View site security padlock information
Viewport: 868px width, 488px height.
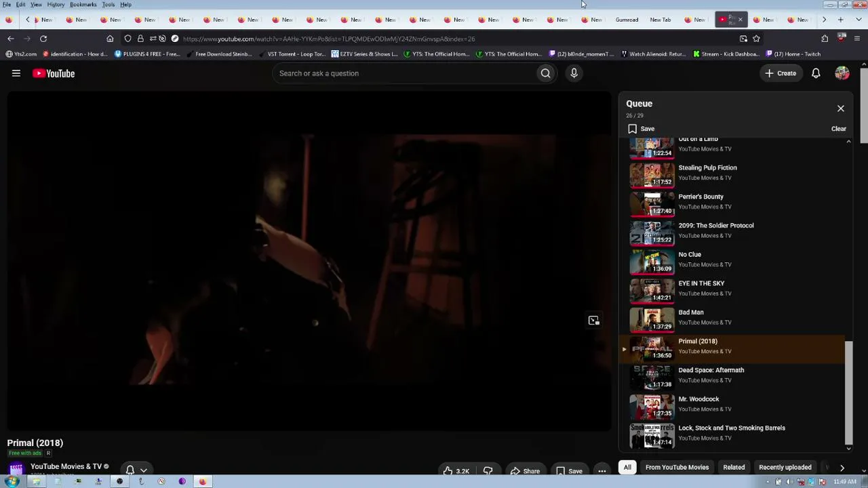140,39
